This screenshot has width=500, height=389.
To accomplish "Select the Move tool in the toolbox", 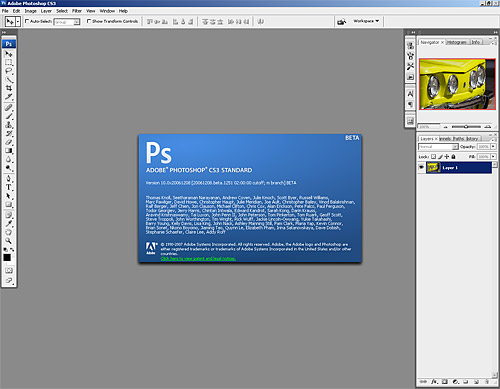I will pyautogui.click(x=8, y=54).
